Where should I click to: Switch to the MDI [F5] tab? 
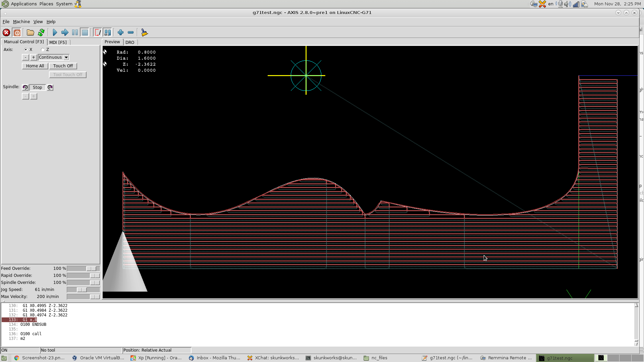click(x=58, y=42)
